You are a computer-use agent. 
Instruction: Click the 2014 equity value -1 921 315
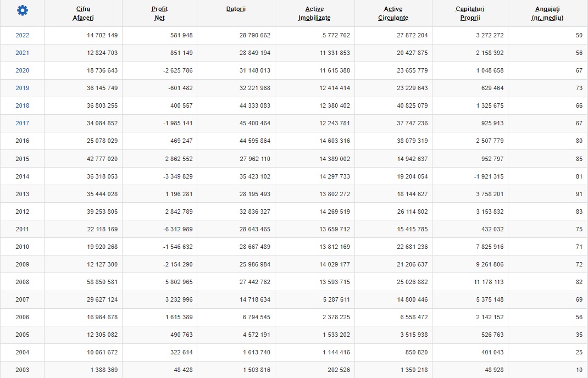tap(485, 176)
